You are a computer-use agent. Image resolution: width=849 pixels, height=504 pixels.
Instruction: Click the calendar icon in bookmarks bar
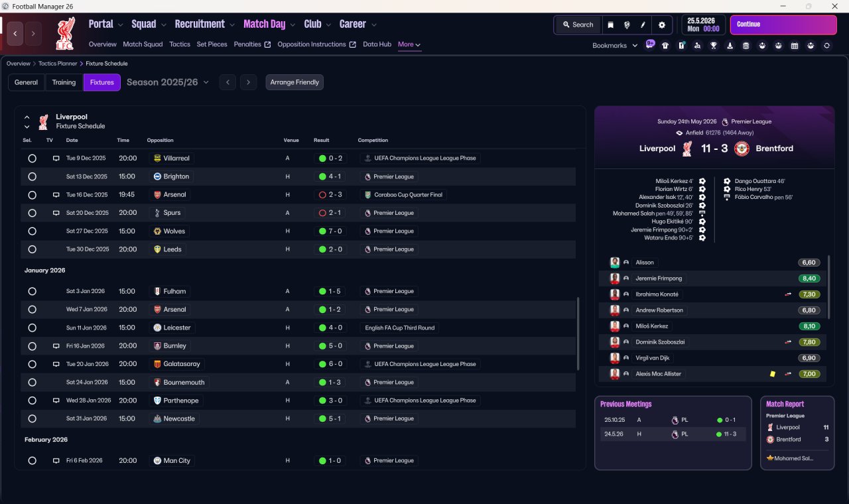click(x=795, y=46)
